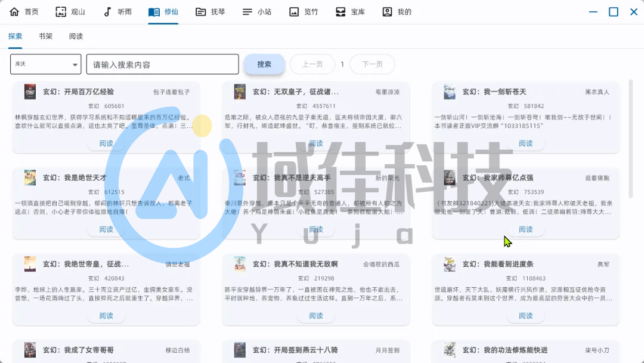
Task: Open cover of 玄幻：我真不知道我无敌啊
Action: coord(240,264)
